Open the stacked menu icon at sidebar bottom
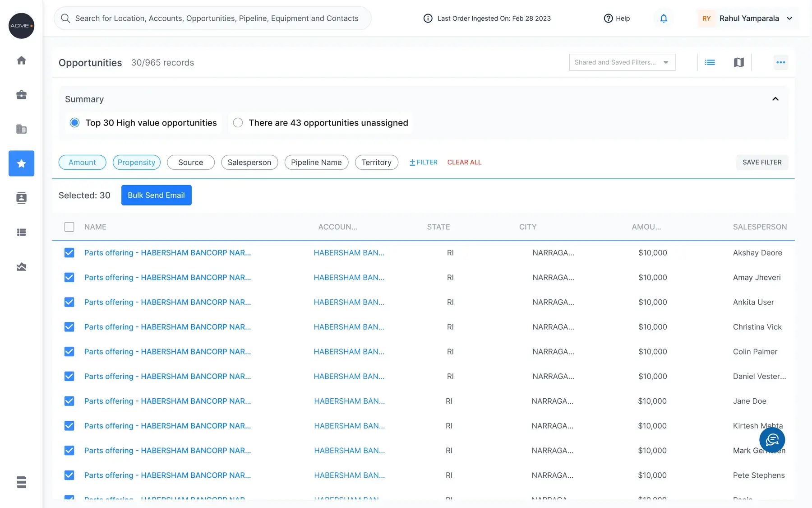The image size is (812, 508). coord(21,482)
